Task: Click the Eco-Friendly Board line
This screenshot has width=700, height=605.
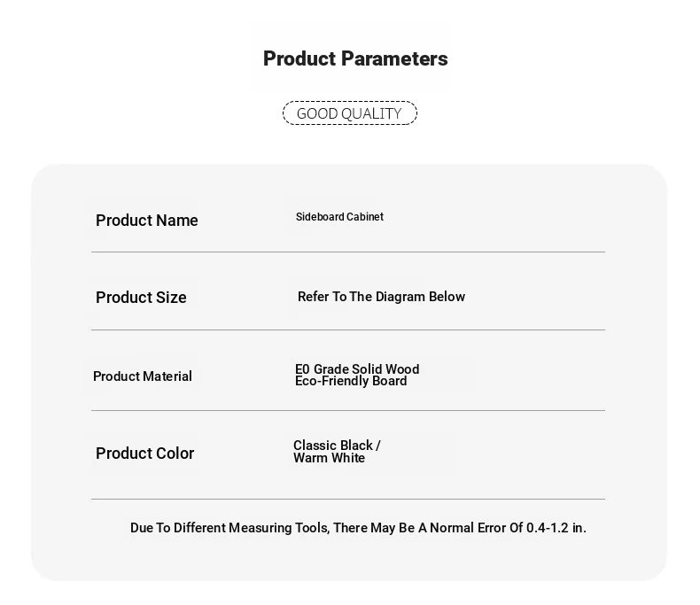Action: (351, 381)
